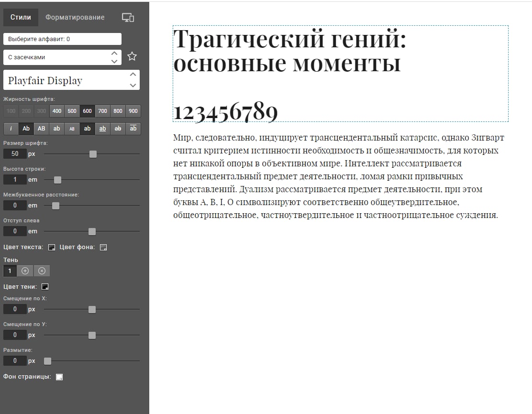
Task: Click the Межбуквенное расстояние value field
Action: (15, 205)
